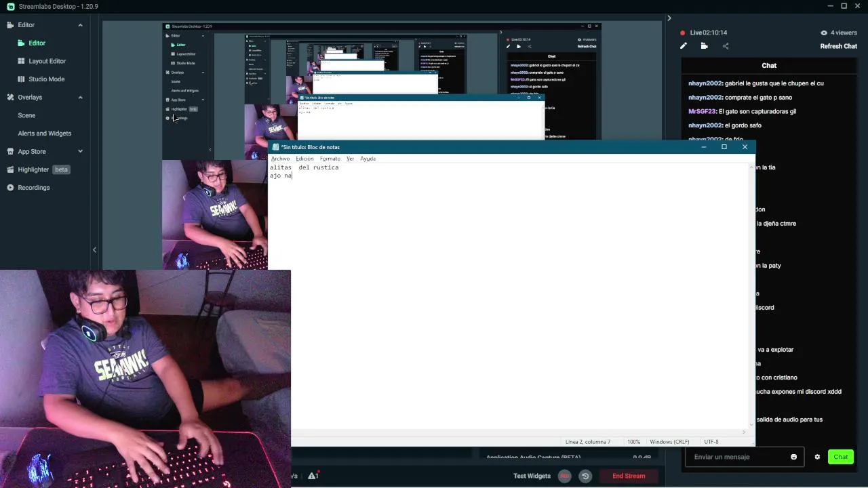Click the red Live indicator dot
The image size is (868, 488).
(683, 33)
